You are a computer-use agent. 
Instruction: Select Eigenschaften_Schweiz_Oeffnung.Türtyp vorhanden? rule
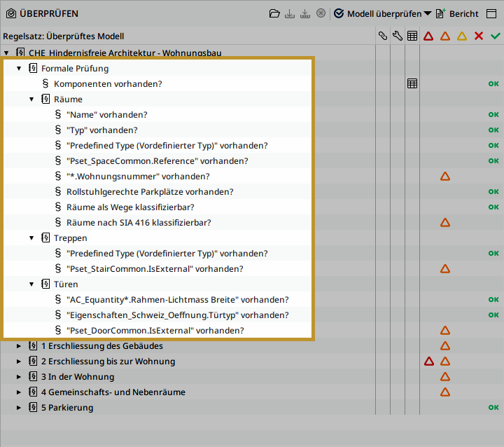click(177, 315)
